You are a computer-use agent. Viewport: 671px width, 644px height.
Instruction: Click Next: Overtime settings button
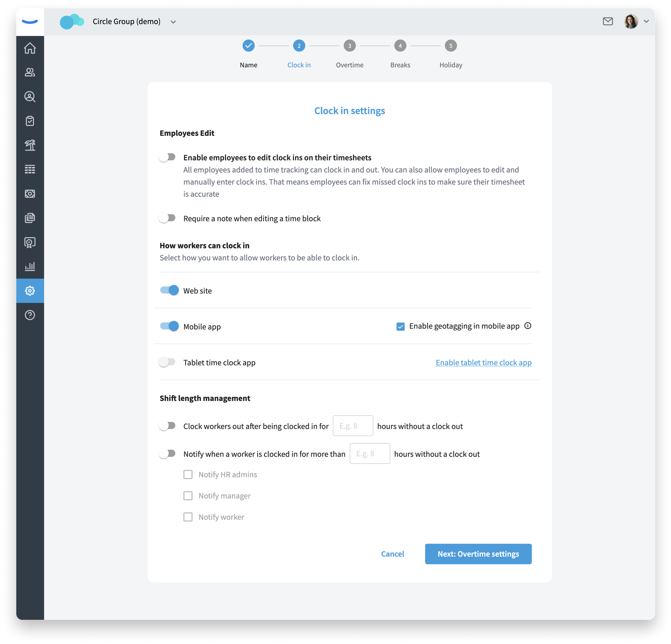pyautogui.click(x=478, y=554)
